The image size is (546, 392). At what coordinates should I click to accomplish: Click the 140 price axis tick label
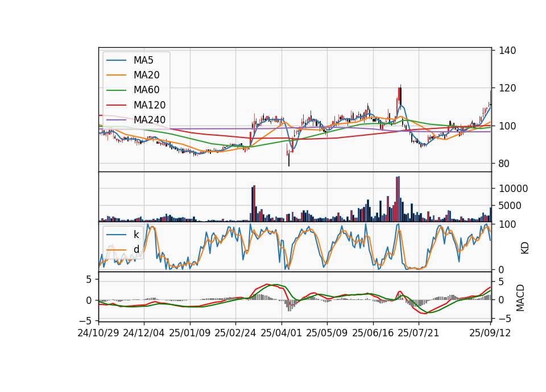click(x=507, y=51)
